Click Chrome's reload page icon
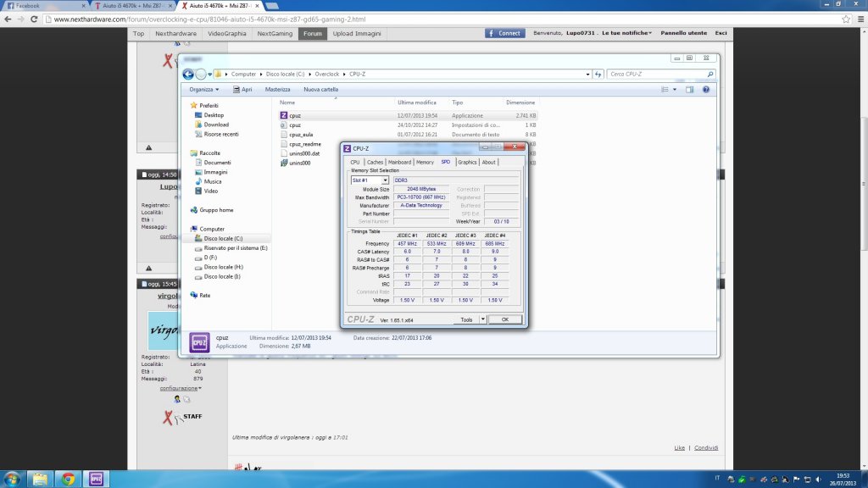868x488 pixels. [x=34, y=19]
